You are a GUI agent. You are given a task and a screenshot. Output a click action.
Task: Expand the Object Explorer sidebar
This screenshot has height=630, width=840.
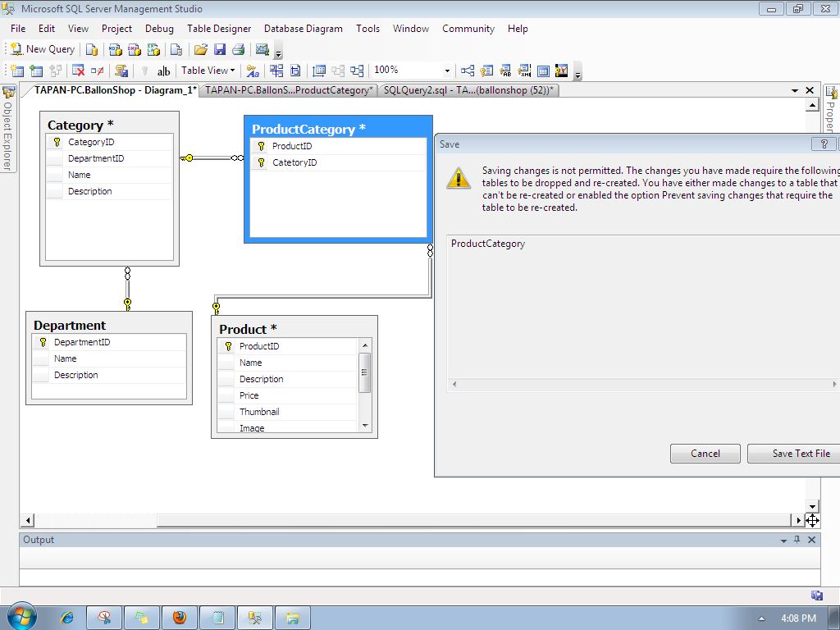(x=7, y=131)
